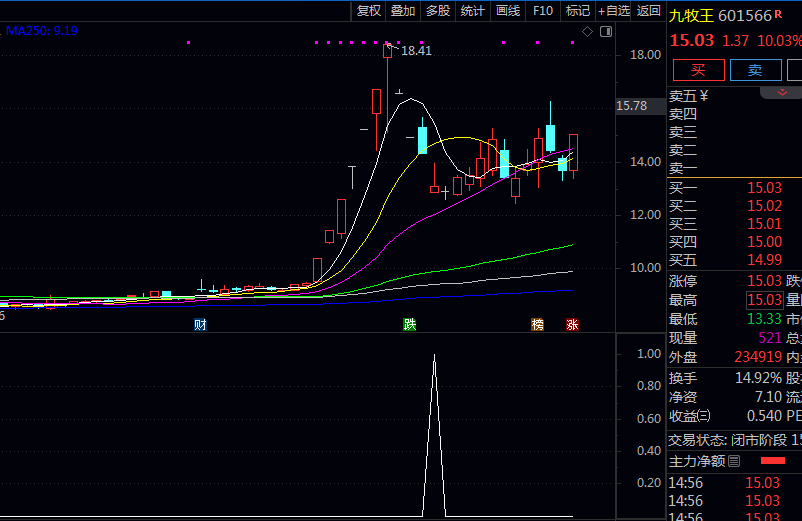Click the green 跌 marker on timeline
The width and height of the screenshot is (802, 521).
click(409, 324)
